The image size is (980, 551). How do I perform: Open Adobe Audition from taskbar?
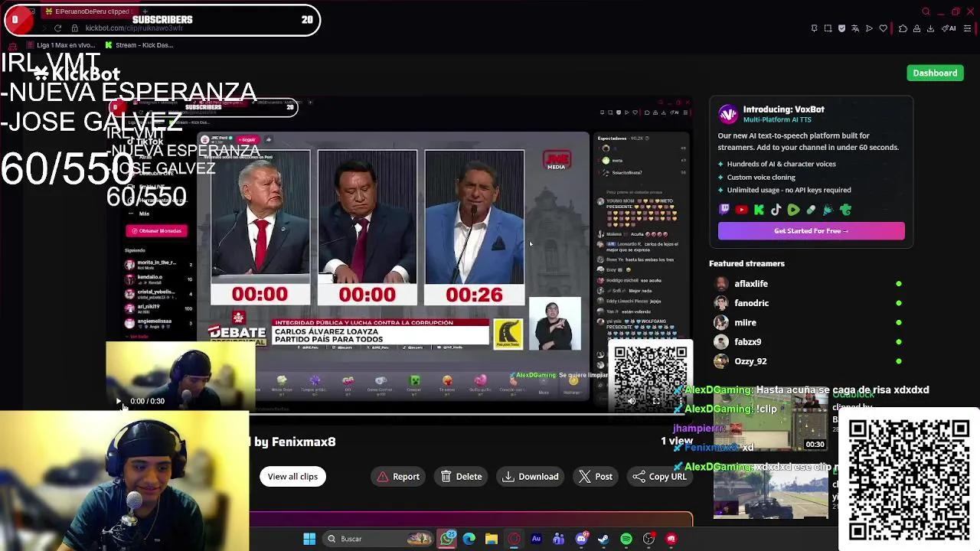point(536,539)
